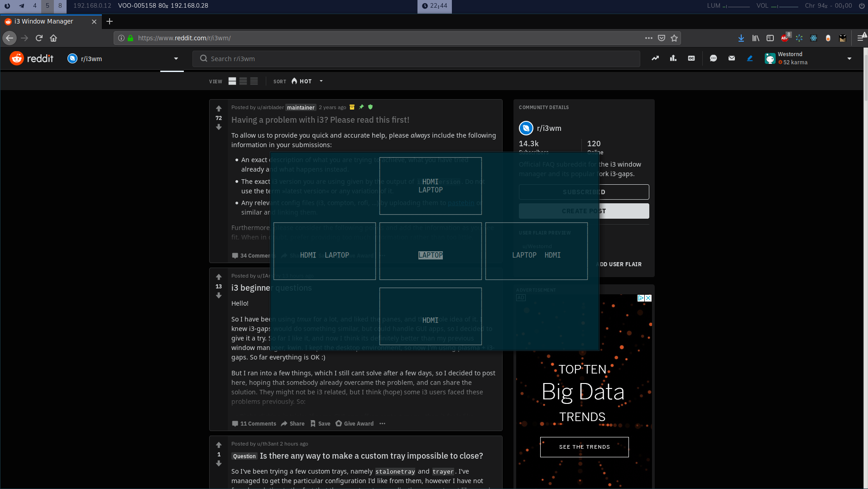Switch to card view layout
The height and width of the screenshot is (489, 868).
(232, 81)
